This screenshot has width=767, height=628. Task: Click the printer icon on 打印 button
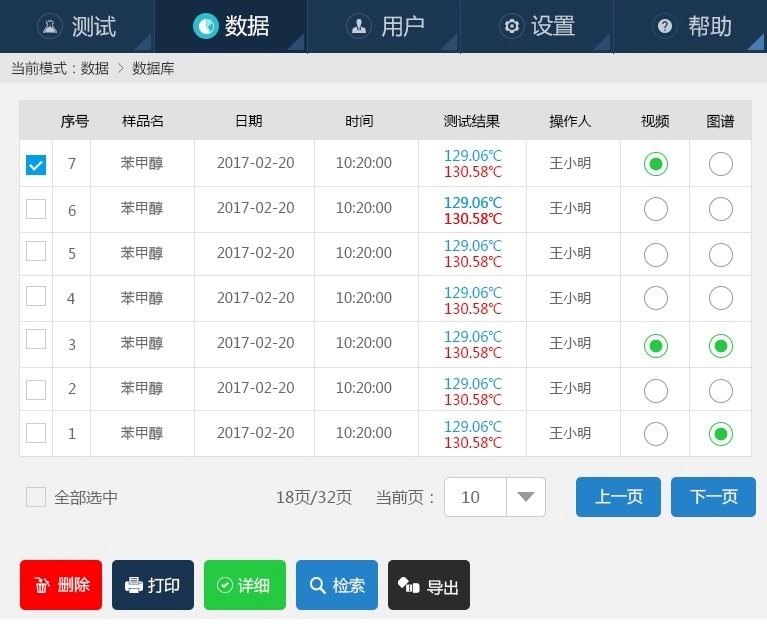pyautogui.click(x=133, y=586)
